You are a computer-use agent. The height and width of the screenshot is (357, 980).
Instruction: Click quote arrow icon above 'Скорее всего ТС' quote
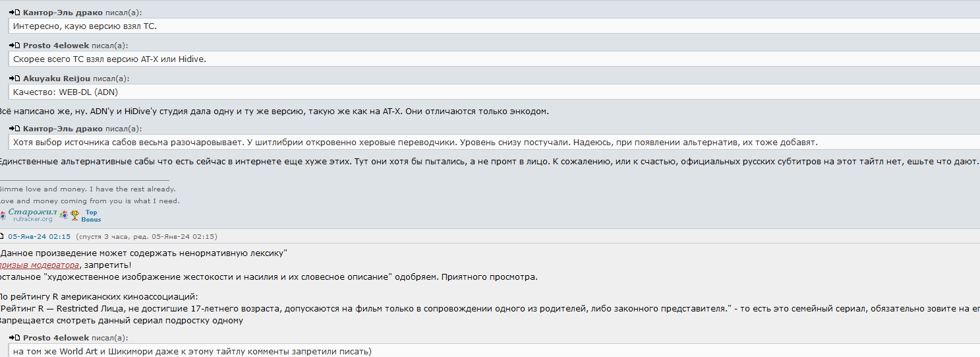[15, 46]
